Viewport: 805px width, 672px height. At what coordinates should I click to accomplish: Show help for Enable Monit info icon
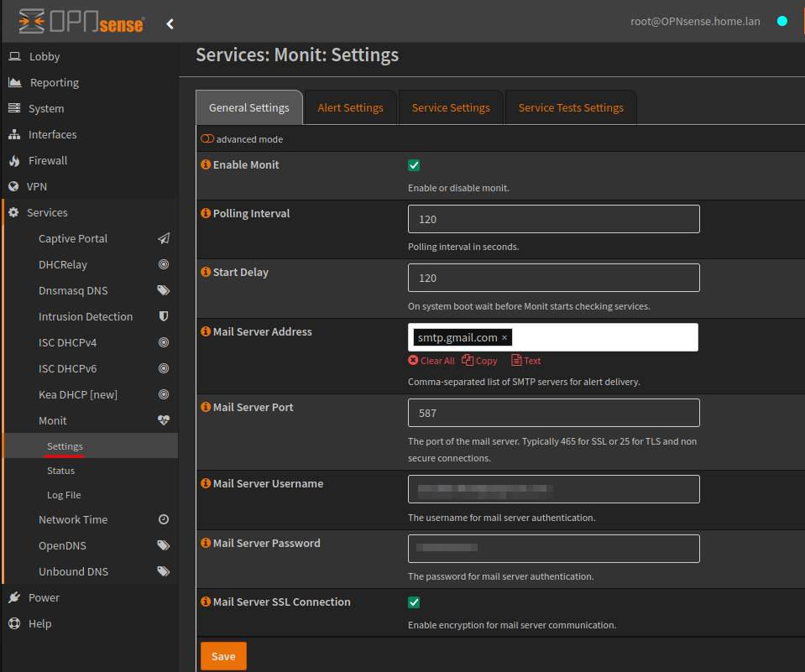(206, 164)
